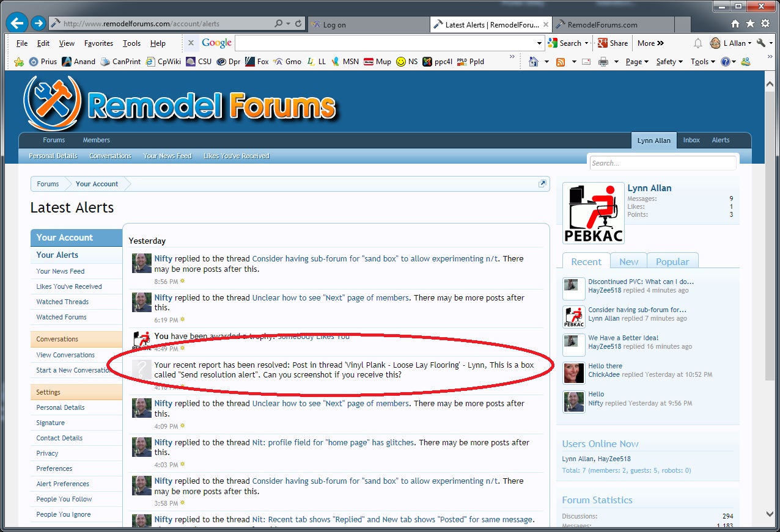Open the browser Home icon in the title bar
780x532 pixels.
click(735, 24)
